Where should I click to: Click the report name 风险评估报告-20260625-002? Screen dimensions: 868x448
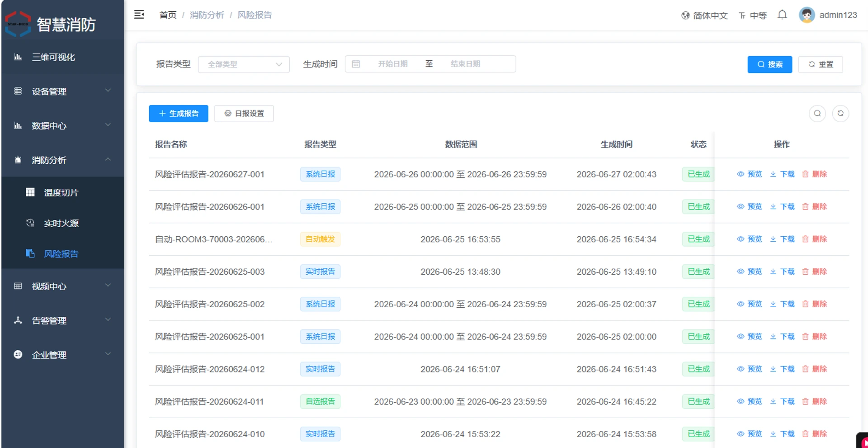[x=210, y=304]
